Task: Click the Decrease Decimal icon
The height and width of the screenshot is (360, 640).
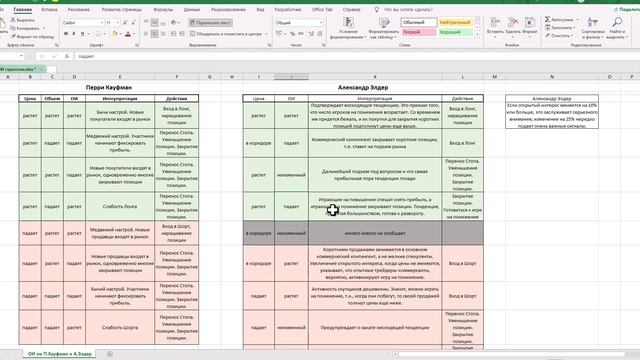Action: pos(320,34)
